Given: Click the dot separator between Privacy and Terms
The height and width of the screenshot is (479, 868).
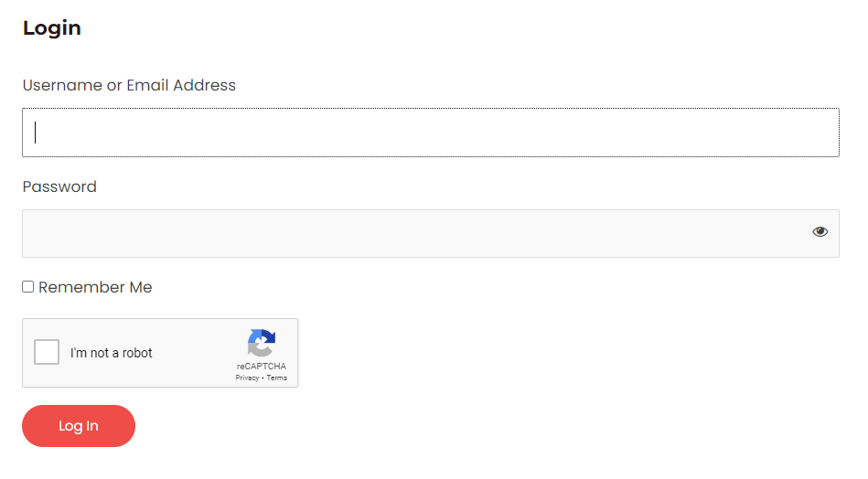Looking at the screenshot, I should point(263,378).
